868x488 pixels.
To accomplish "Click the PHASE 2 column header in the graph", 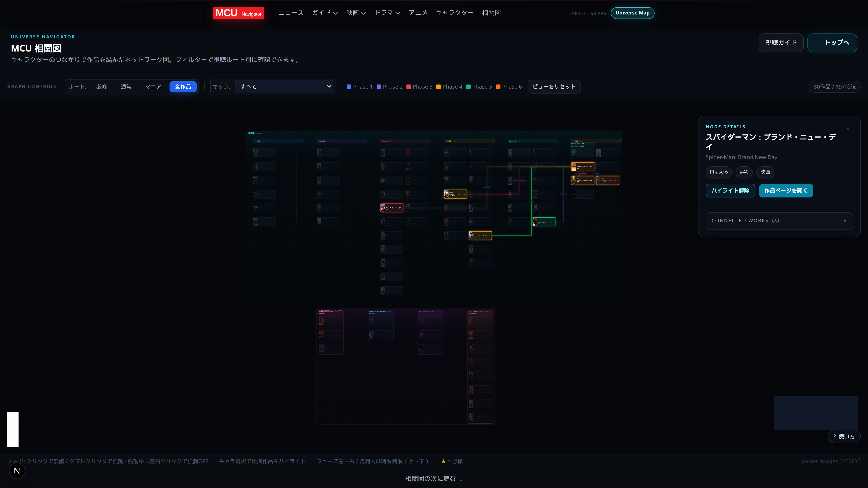I will pos(342,141).
